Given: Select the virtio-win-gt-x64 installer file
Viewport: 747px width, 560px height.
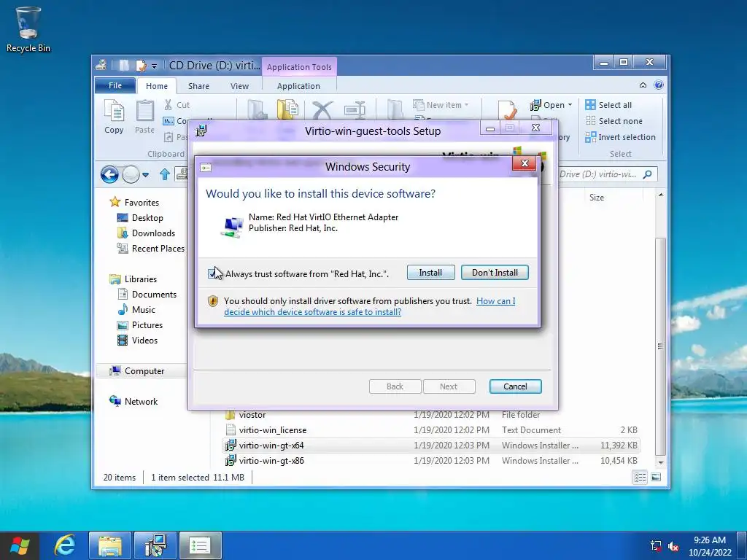Looking at the screenshot, I should [430, 446].
